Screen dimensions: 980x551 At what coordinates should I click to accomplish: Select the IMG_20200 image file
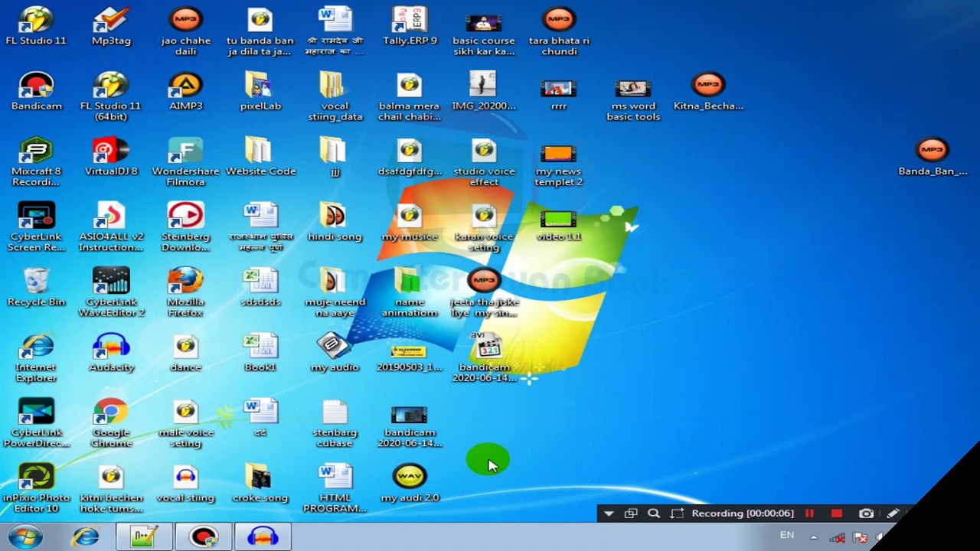[x=484, y=91]
